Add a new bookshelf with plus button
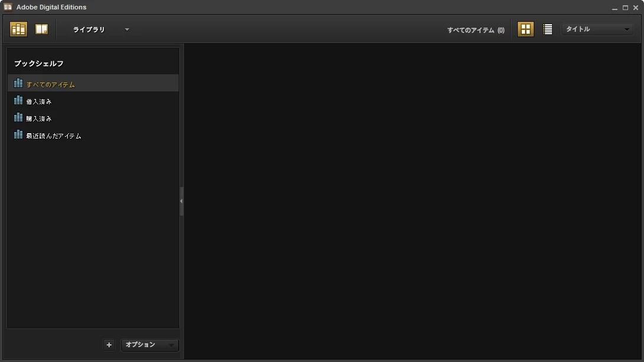Image resolution: width=644 pixels, height=362 pixels. tap(109, 345)
